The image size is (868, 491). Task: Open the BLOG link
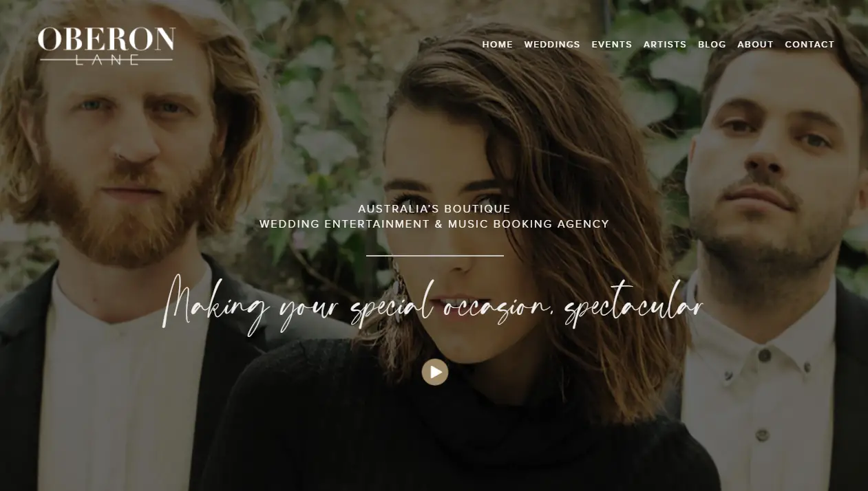tap(712, 44)
